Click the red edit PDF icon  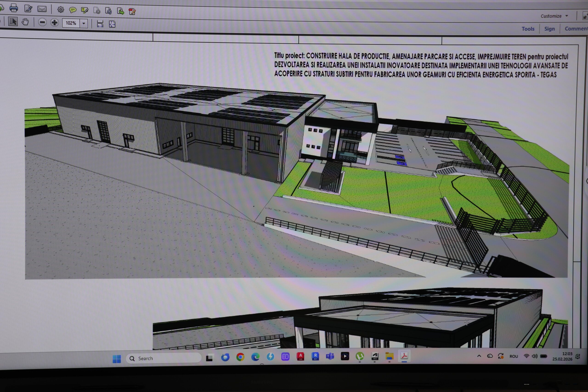tap(132, 11)
